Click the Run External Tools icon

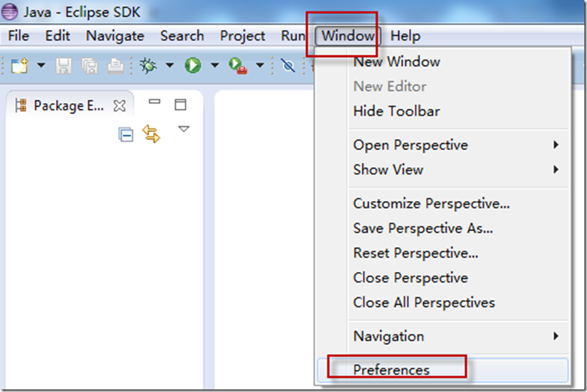click(x=238, y=66)
